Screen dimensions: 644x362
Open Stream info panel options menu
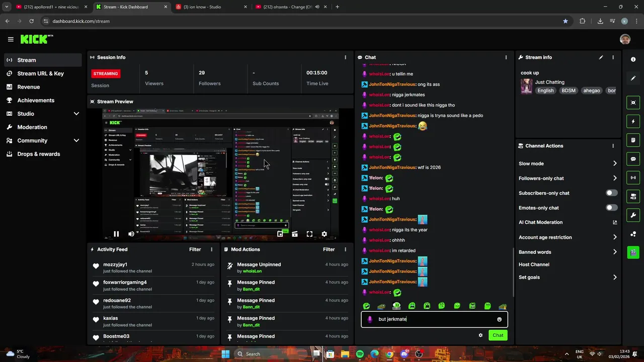(613, 57)
